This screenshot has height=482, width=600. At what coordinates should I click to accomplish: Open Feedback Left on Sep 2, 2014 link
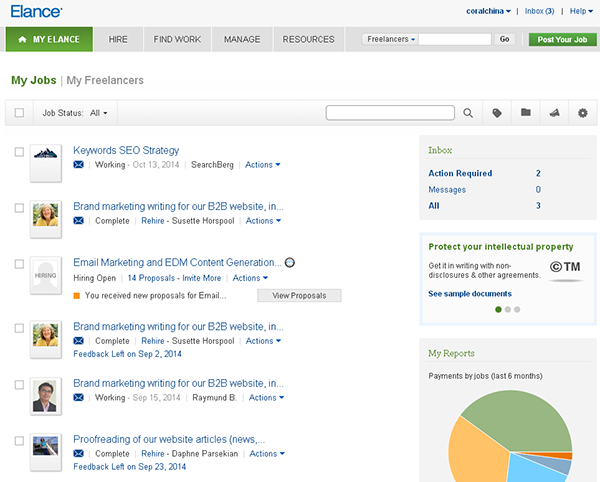tap(127, 354)
